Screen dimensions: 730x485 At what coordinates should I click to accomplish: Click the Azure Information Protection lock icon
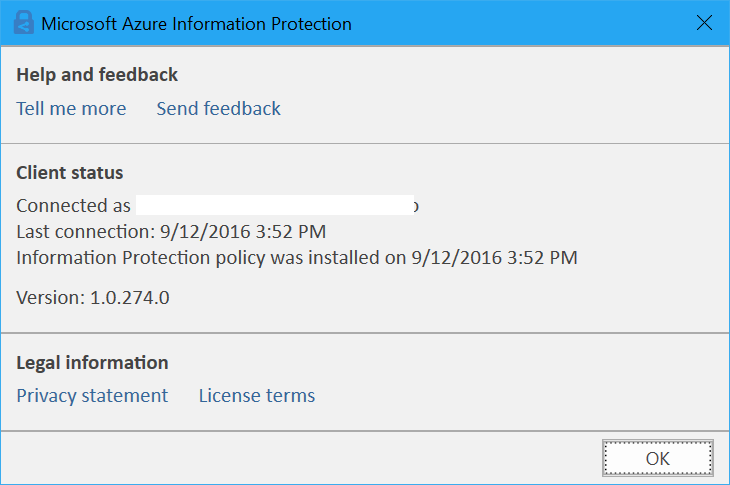23,22
